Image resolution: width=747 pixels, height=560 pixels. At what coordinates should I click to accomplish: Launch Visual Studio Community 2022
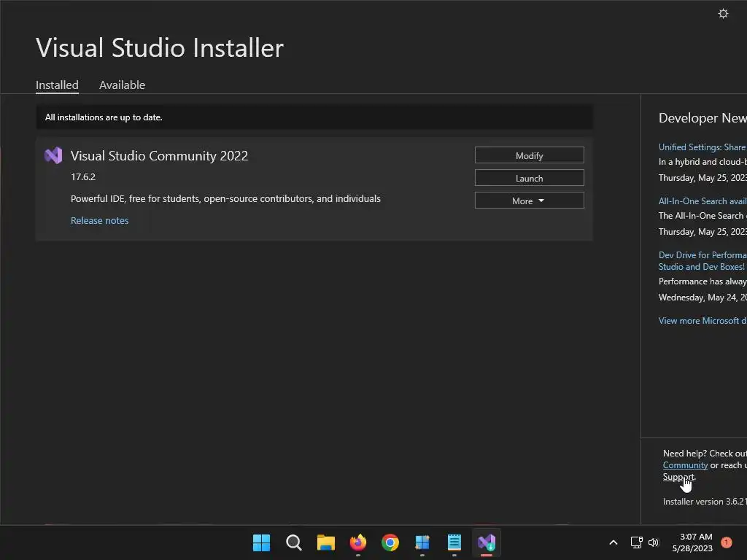pyautogui.click(x=530, y=178)
